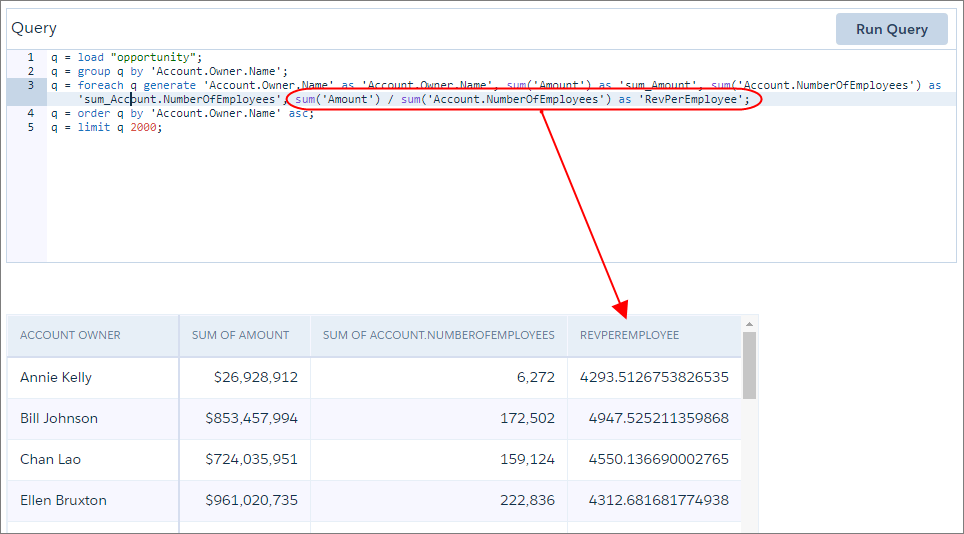This screenshot has width=964, height=534.
Task: Click the 6,272 employees cell
Action: coord(438,377)
